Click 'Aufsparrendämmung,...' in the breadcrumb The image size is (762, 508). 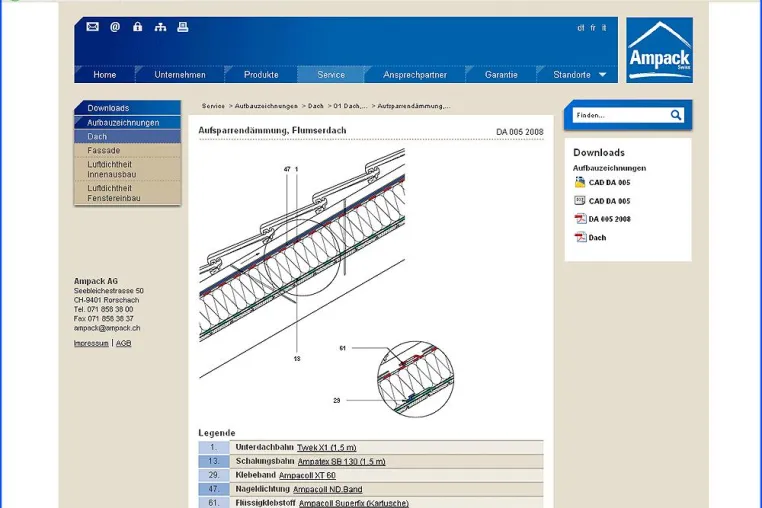[x=414, y=106]
